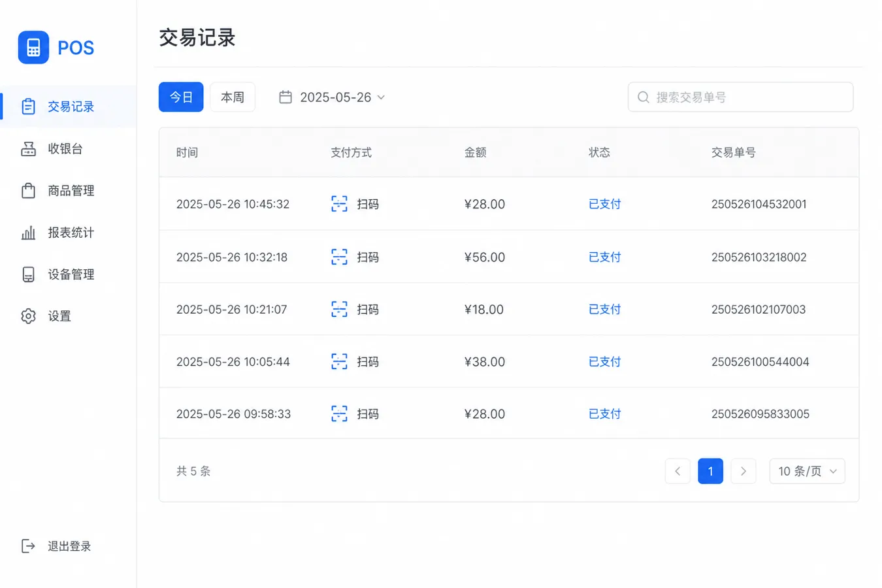Image resolution: width=882 pixels, height=588 pixels.
Task: Click the timestamp 2025-05-26 10:45:32
Action: coord(233,204)
